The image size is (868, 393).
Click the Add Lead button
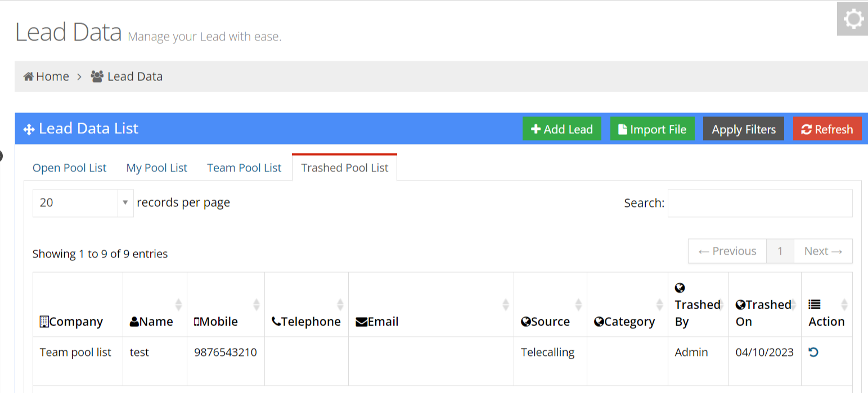pos(562,129)
